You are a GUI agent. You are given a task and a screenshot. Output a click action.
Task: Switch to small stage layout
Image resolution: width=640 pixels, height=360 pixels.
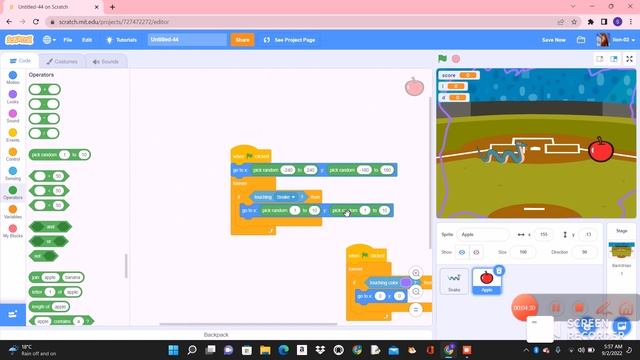600,59
